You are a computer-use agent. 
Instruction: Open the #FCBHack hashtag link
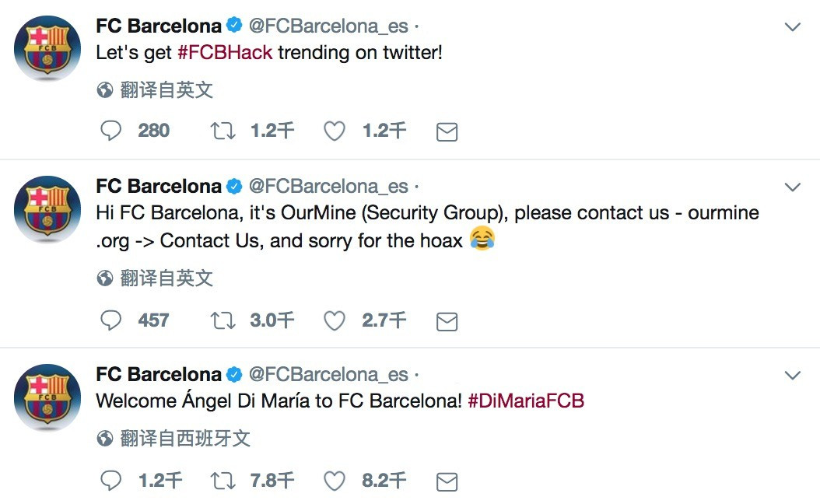pyautogui.click(x=225, y=52)
